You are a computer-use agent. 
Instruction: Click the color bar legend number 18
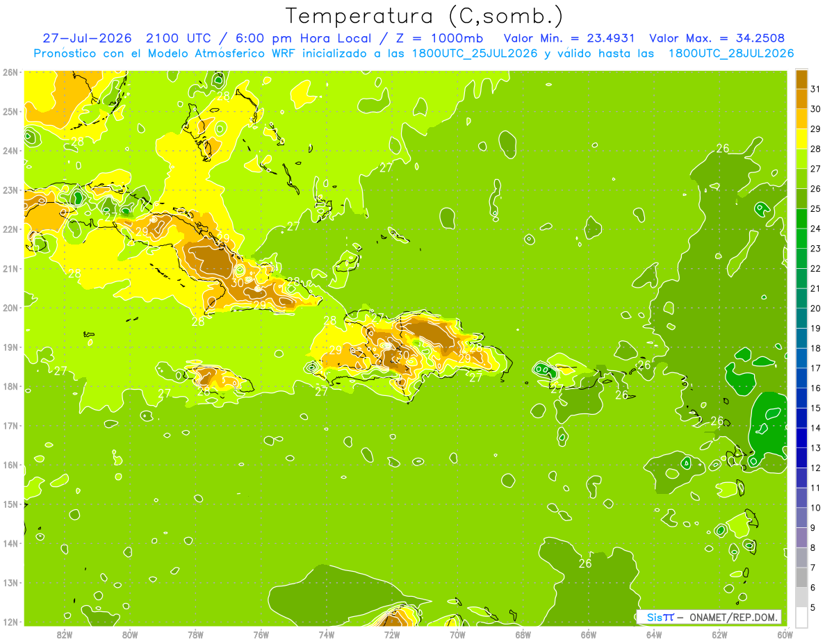pyautogui.click(x=815, y=348)
